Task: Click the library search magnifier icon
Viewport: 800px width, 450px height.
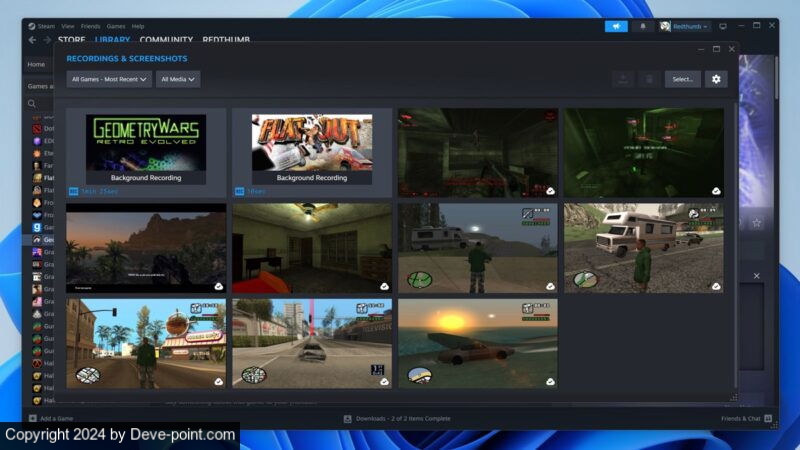Action: tap(32, 104)
